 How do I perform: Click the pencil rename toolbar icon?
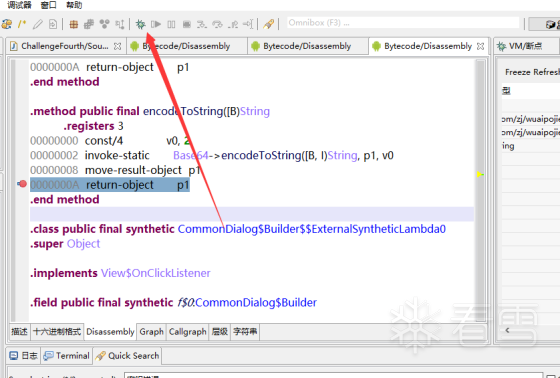[x=38, y=24]
